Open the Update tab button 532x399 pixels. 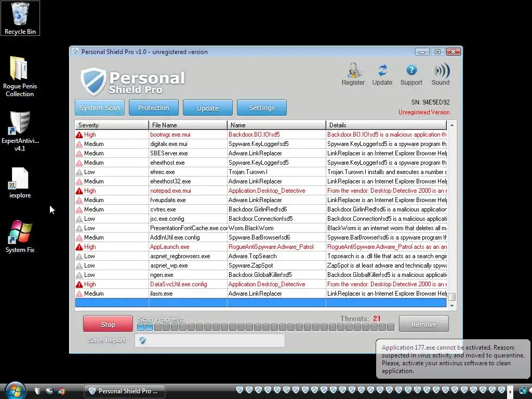click(208, 108)
